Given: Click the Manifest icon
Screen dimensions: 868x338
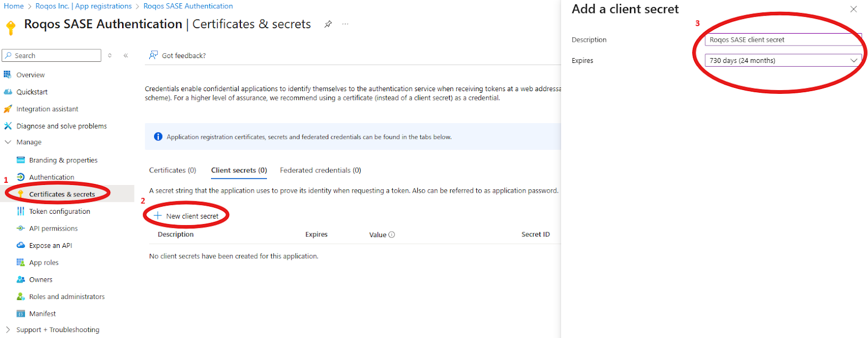Looking at the screenshot, I should 21,314.
